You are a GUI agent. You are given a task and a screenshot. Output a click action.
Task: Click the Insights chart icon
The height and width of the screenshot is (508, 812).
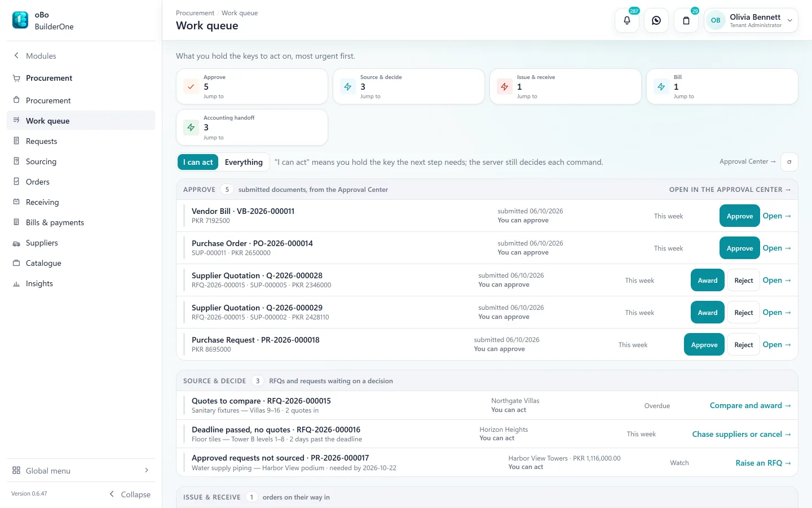[16, 283]
